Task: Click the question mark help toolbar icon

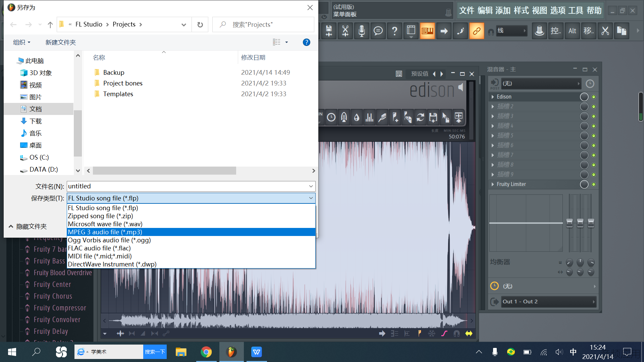Action: 394,31
